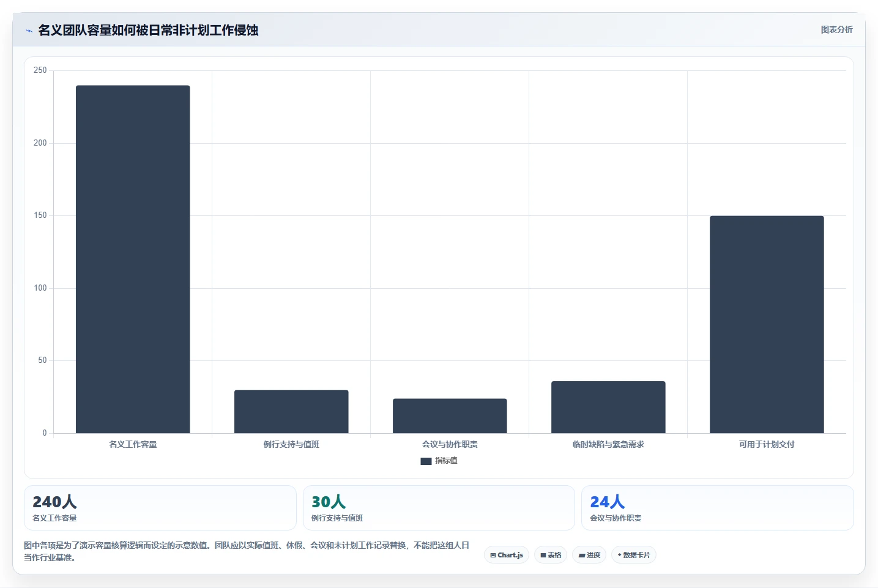The width and height of the screenshot is (878, 588).
Task: Click the 数据卡片 tag
Action: tap(634, 555)
